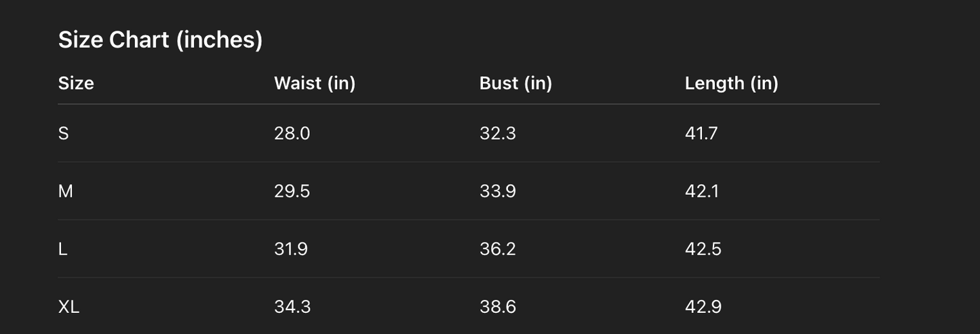Click the Size column header
980x334 pixels.
(x=76, y=83)
